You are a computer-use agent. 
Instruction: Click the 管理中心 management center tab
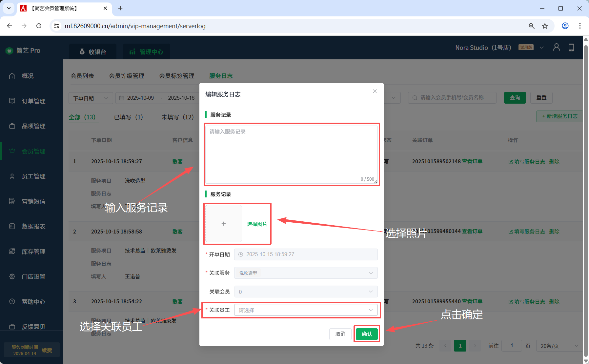coord(146,52)
